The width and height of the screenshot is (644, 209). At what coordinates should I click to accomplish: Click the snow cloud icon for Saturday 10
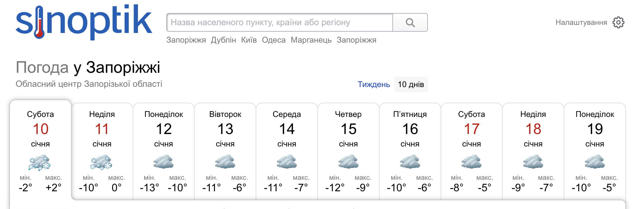click(40, 162)
